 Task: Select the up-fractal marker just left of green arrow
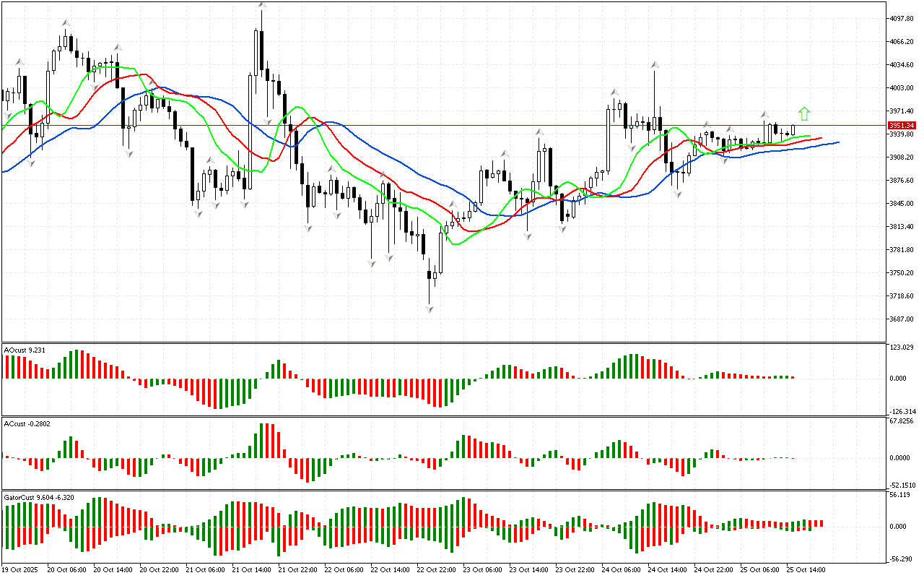click(764, 114)
